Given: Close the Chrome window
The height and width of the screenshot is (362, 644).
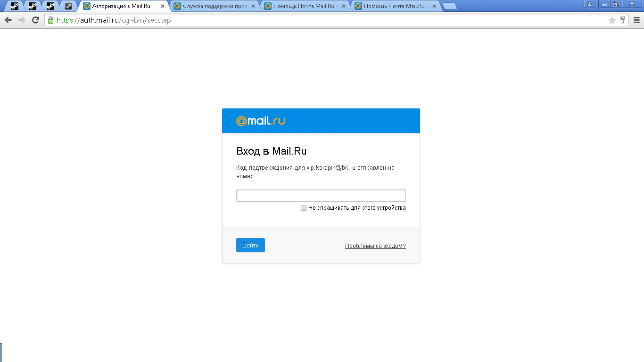Looking at the screenshot, I should coord(632,4).
